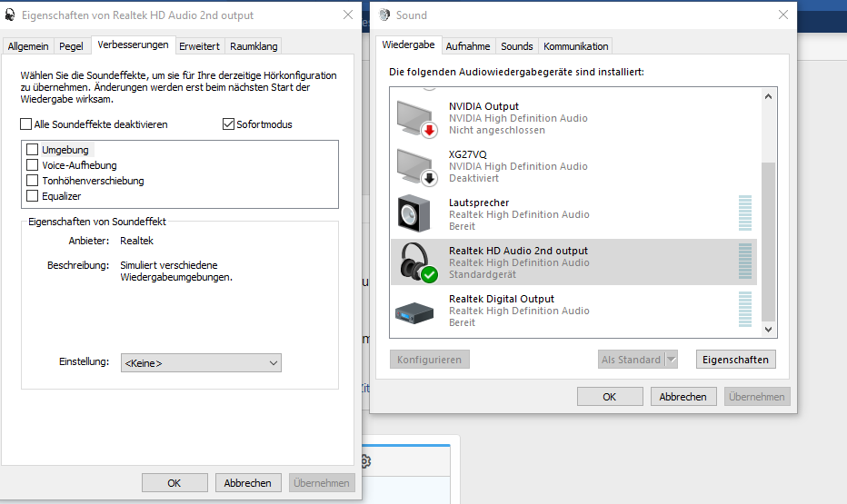Click the Konfigurieren button
The height and width of the screenshot is (504, 847).
[x=430, y=360]
